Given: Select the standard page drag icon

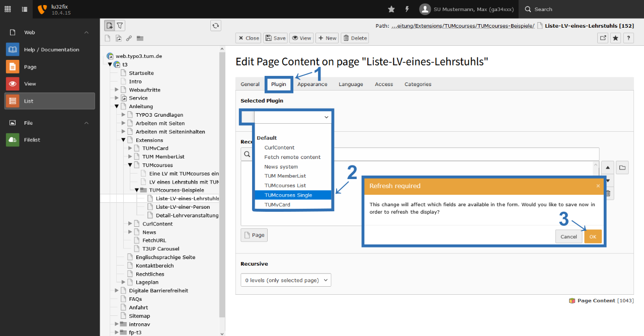Looking at the screenshot, I should 108,38.
